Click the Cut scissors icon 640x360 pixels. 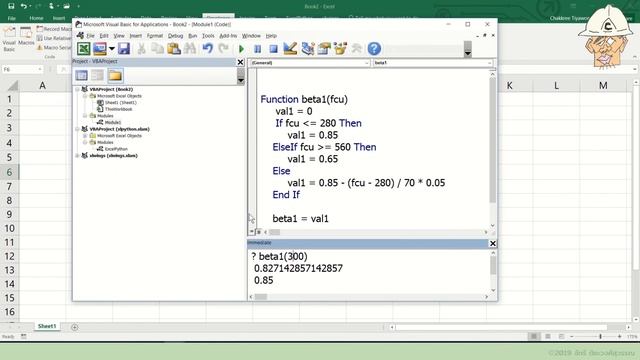point(141,49)
